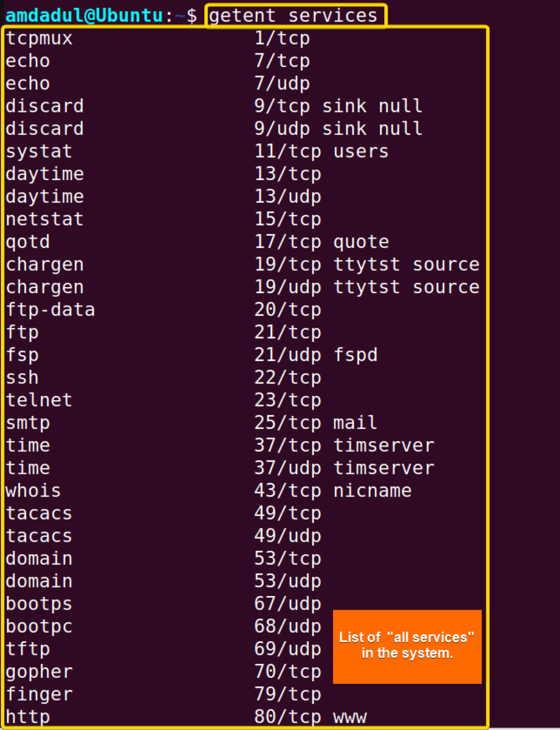Click the http service name
Image resolution: width=560 pixels, height=730 pixels.
[x=28, y=717]
